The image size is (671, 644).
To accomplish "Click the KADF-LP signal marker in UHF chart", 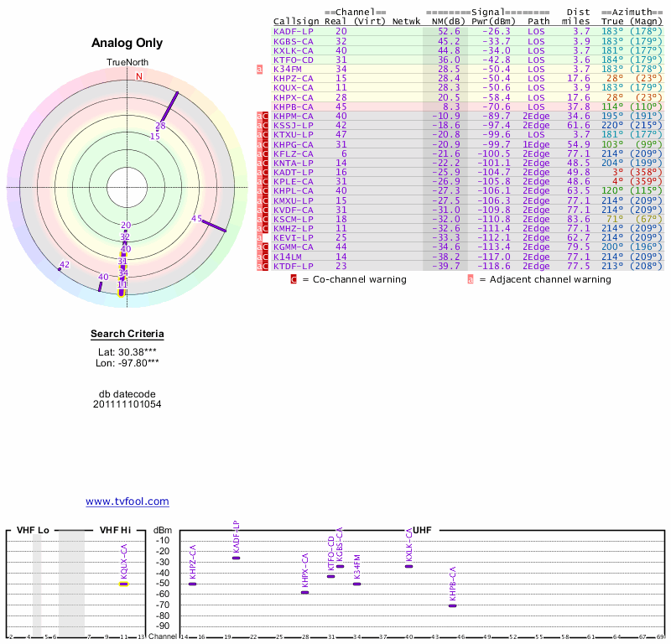I will tap(236, 558).
